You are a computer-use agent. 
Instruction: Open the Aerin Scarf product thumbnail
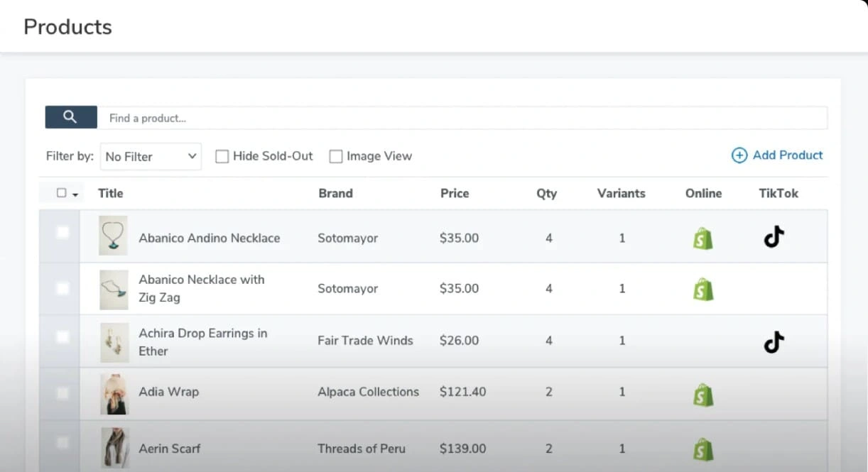pos(114,448)
